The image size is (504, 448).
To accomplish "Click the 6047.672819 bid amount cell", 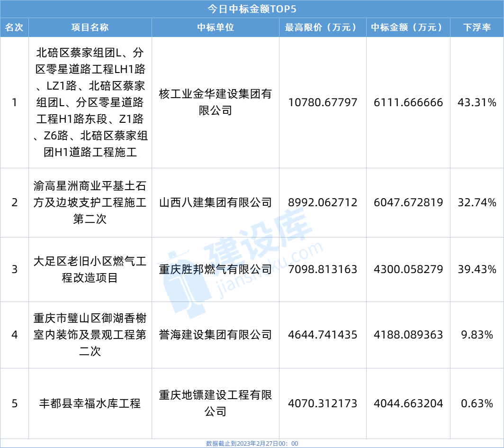I will point(408,202).
